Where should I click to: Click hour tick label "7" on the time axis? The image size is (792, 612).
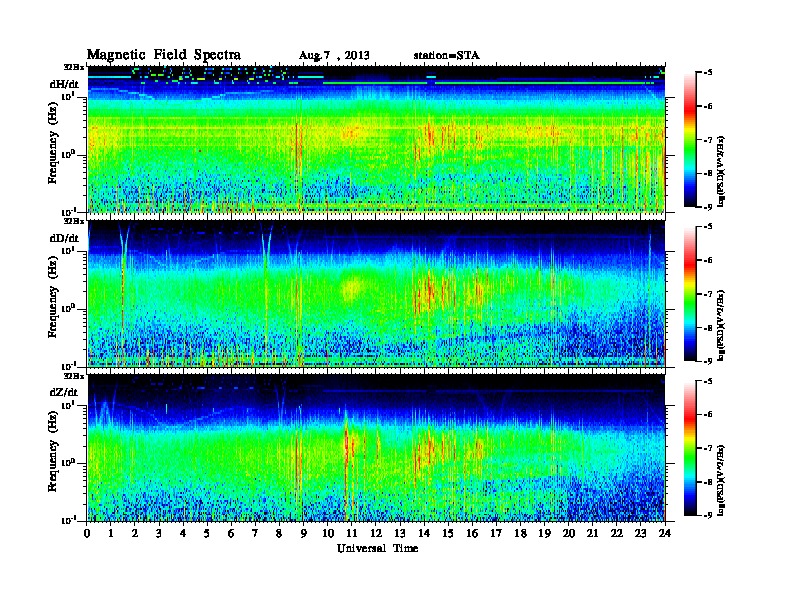(x=256, y=533)
